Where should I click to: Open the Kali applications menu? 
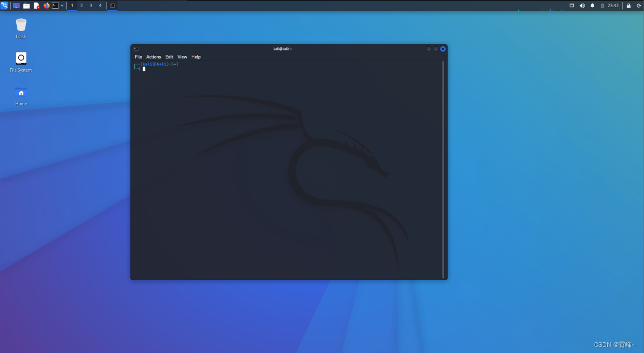(x=4, y=6)
